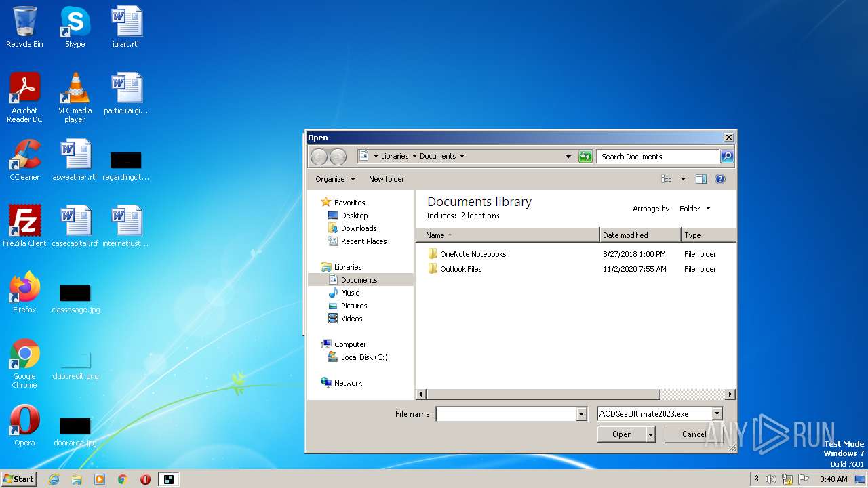The height and width of the screenshot is (488, 868).
Task: Open Opera desktop shortcut
Action: (x=24, y=426)
